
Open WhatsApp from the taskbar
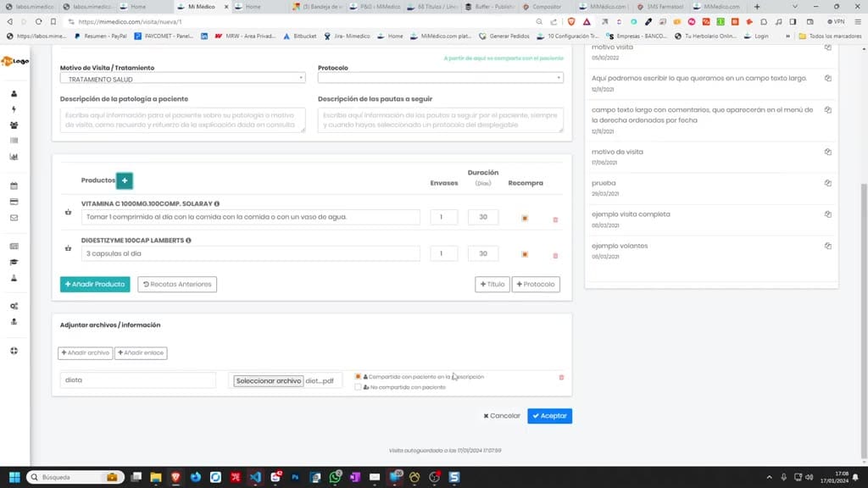(335, 477)
